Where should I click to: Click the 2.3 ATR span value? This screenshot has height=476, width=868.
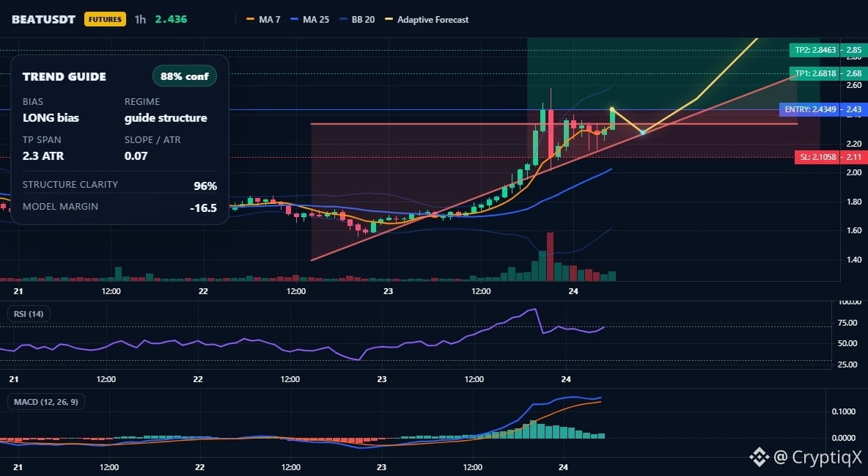pyautogui.click(x=43, y=155)
